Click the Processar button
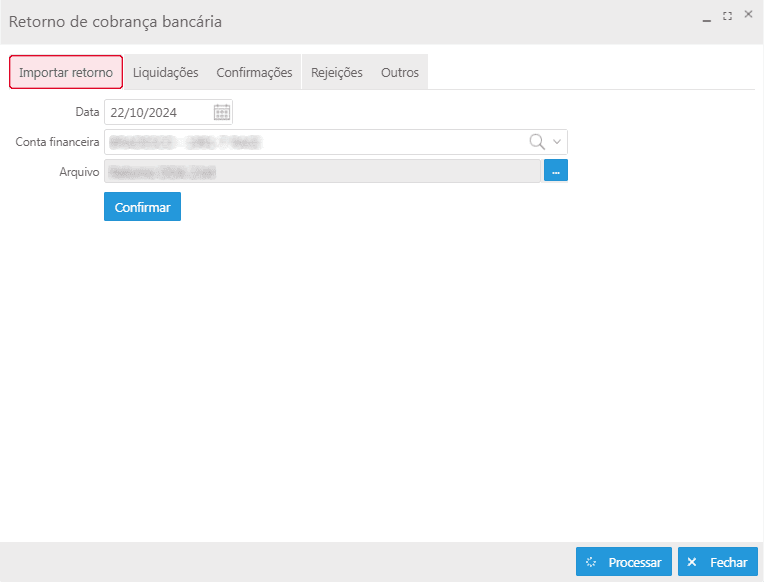Screen dimensions: 764x582 [623, 562]
